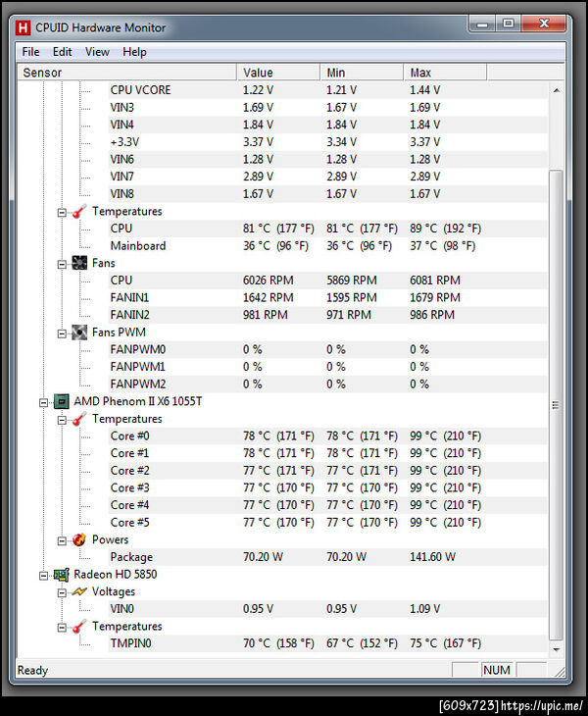Click the NUM indicator in status bar
The image size is (588, 716).
tap(496, 670)
